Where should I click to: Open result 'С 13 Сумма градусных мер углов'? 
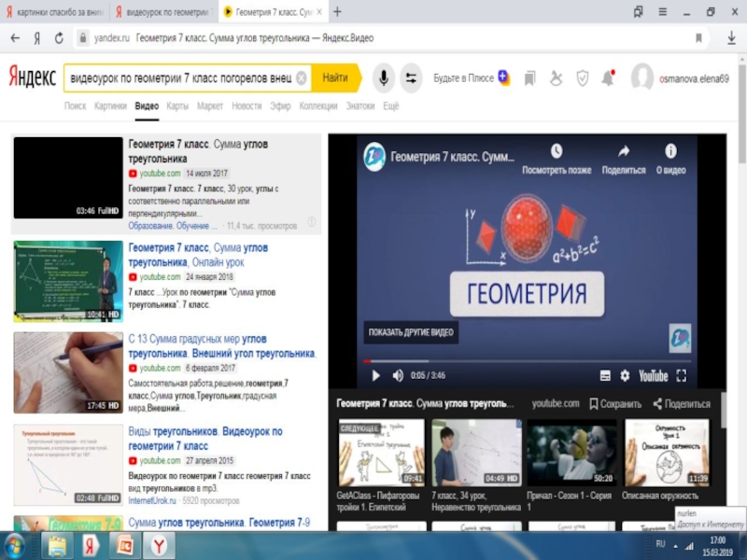222,346
